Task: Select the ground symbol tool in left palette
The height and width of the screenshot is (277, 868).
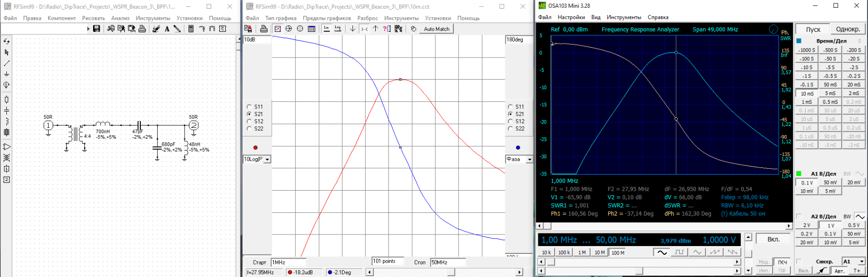Action: click(x=7, y=74)
